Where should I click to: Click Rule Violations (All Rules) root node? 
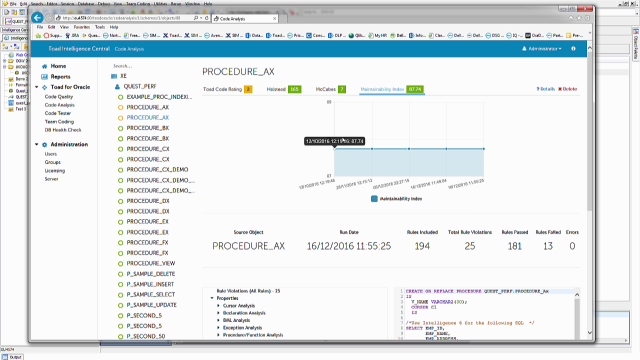pyautogui.click(x=248, y=291)
